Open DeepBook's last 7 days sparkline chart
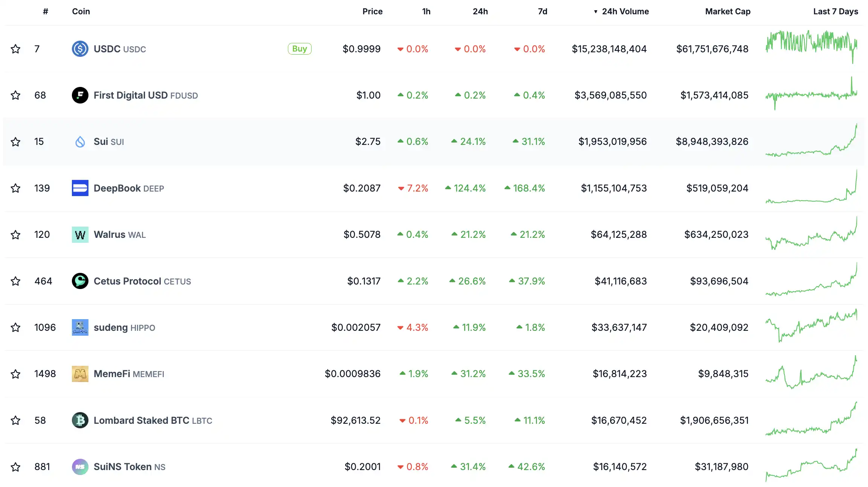Screen dimensions: 868x487 point(811,188)
